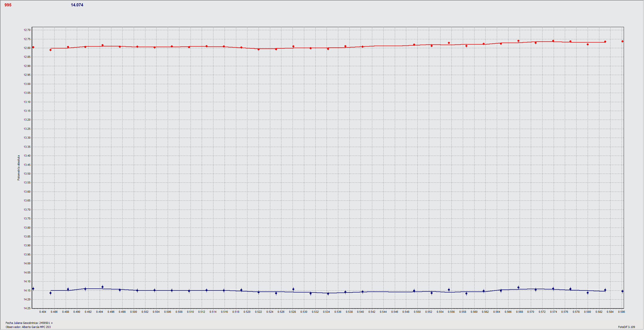Click the 0.500 x-axis tick label

[x=133, y=312]
